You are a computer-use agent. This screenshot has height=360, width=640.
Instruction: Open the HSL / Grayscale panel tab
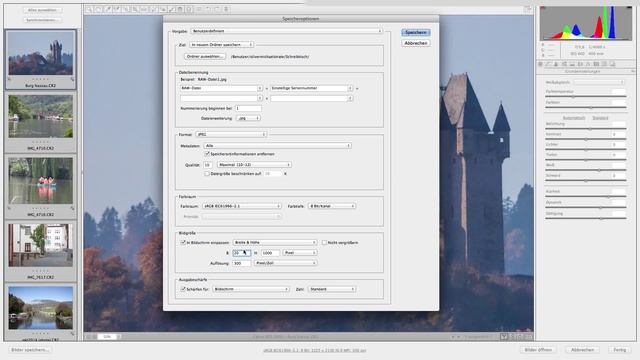click(564, 64)
